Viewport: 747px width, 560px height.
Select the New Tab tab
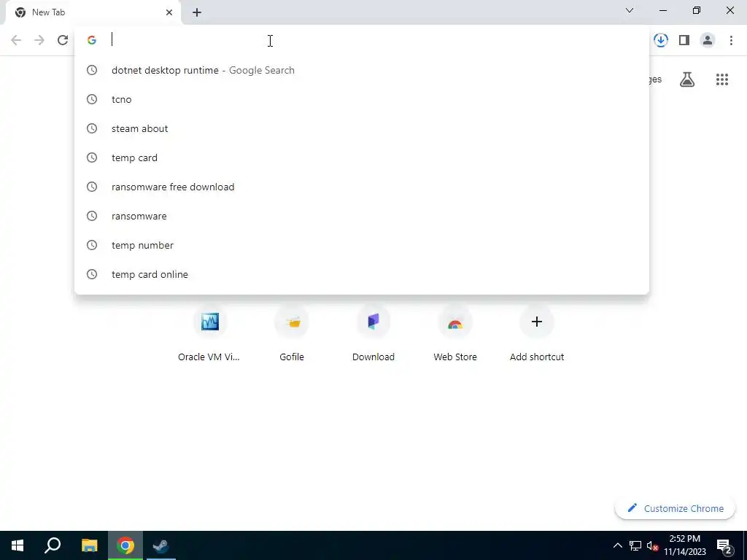coord(93,12)
